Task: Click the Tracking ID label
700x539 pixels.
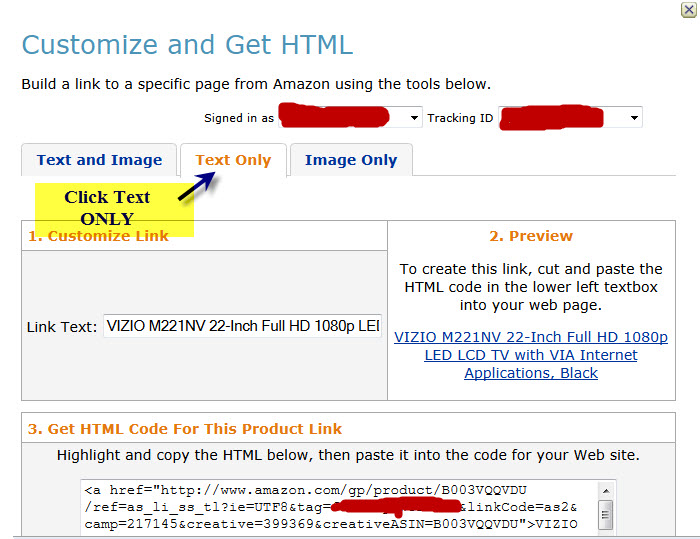Action: click(x=460, y=118)
